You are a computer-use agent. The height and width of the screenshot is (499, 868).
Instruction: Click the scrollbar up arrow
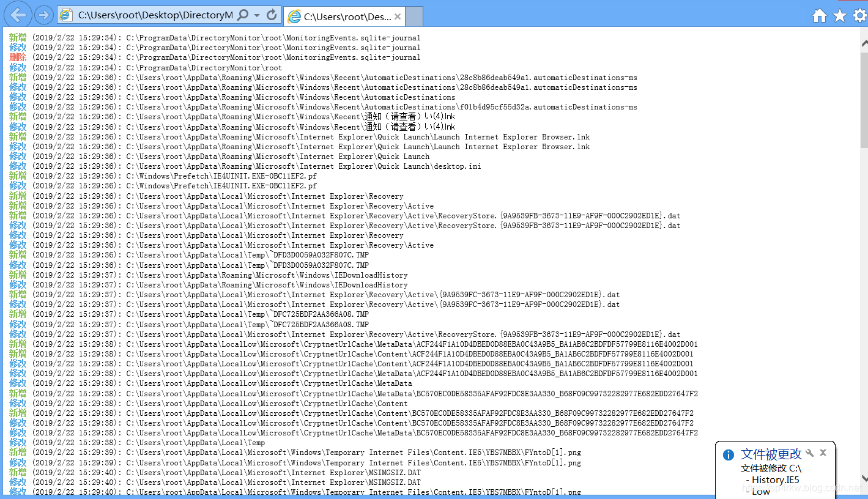click(864, 43)
